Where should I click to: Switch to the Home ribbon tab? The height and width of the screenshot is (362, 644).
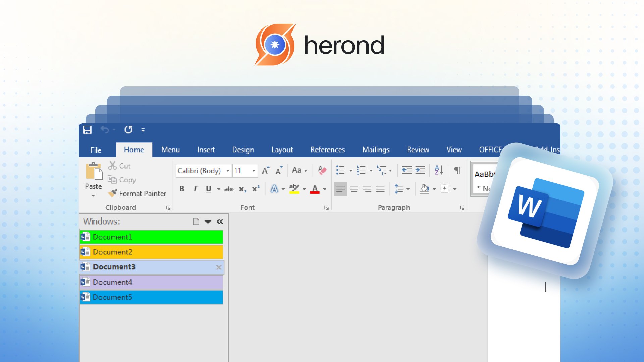(x=134, y=150)
